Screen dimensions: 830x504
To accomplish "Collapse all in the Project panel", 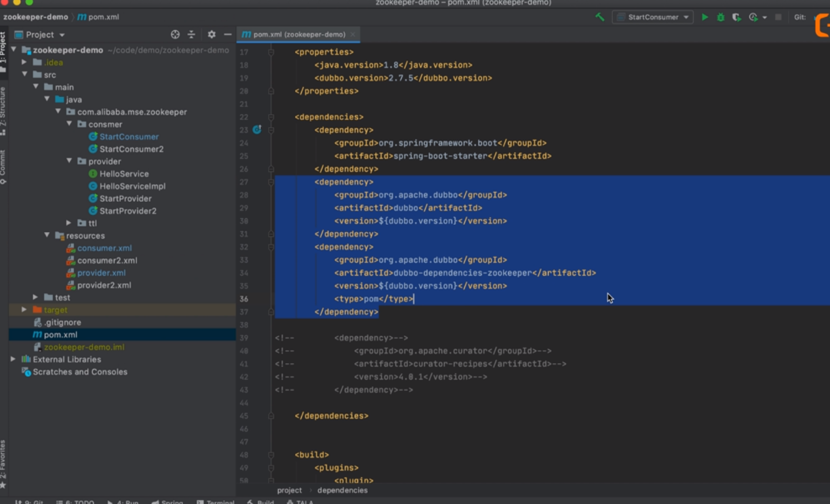I will coord(191,34).
